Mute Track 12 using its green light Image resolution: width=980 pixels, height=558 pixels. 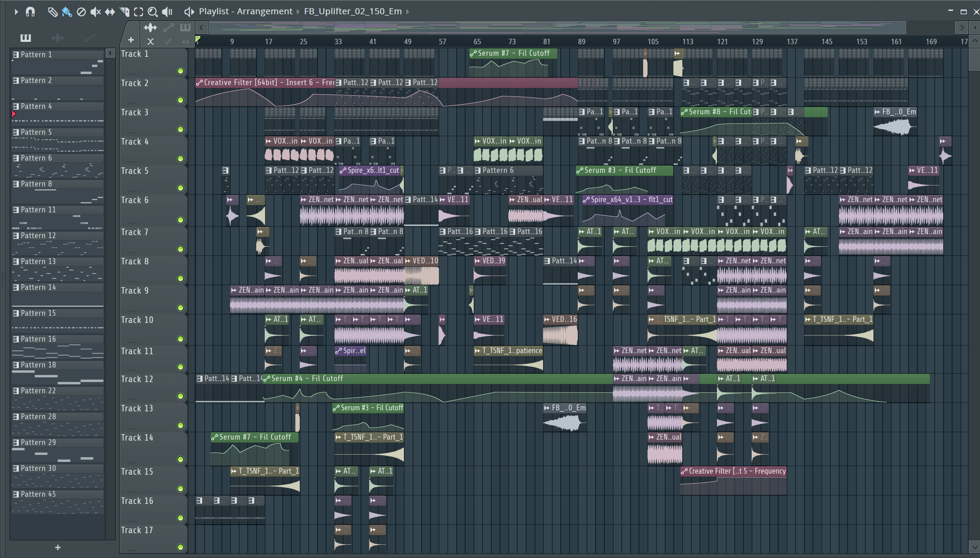pyautogui.click(x=180, y=396)
